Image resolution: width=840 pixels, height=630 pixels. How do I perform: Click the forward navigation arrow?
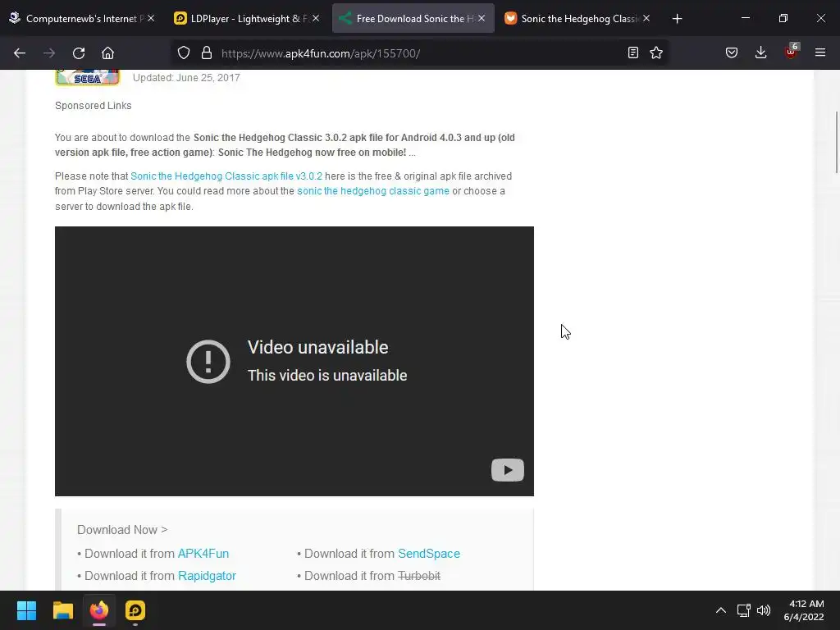[49, 53]
